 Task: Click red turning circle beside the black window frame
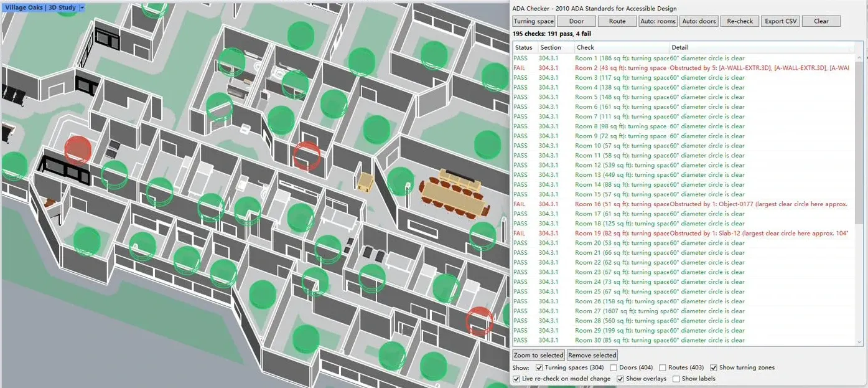tap(78, 149)
